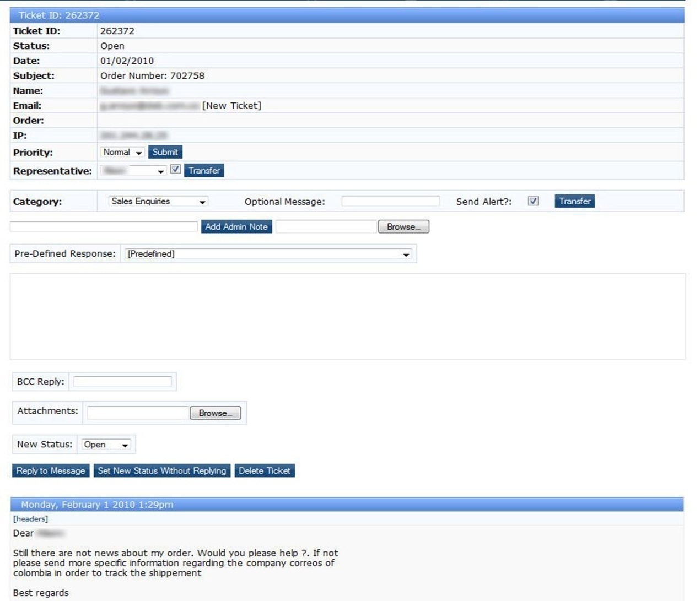Click Set New Status Without Replying
Viewport: 700px width, 601px height.
tap(161, 471)
